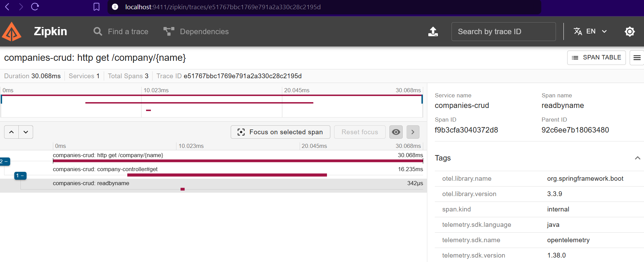Click the upload JSON trace icon
Viewport: 644px width, 262px height.
(x=433, y=32)
